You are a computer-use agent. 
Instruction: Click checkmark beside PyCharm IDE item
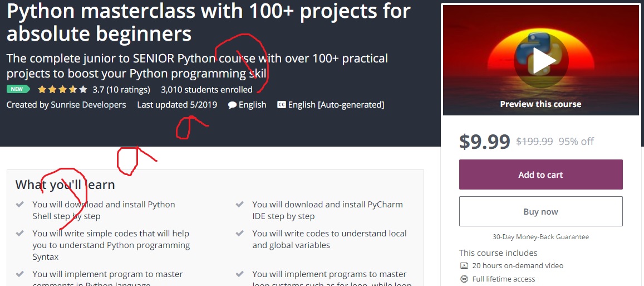click(239, 204)
